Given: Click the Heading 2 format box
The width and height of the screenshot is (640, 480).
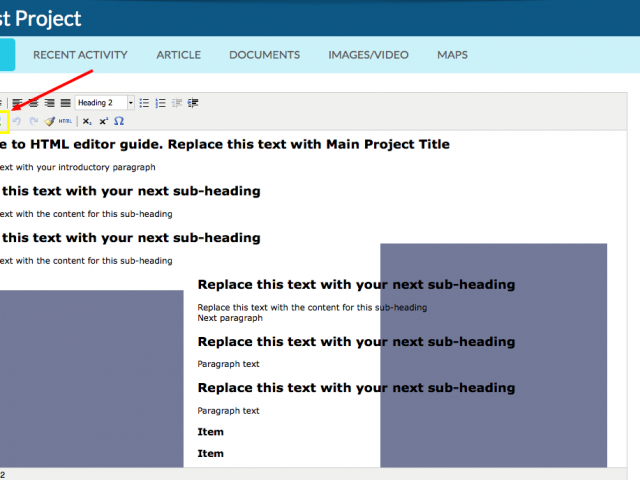Looking at the screenshot, I should (101, 103).
